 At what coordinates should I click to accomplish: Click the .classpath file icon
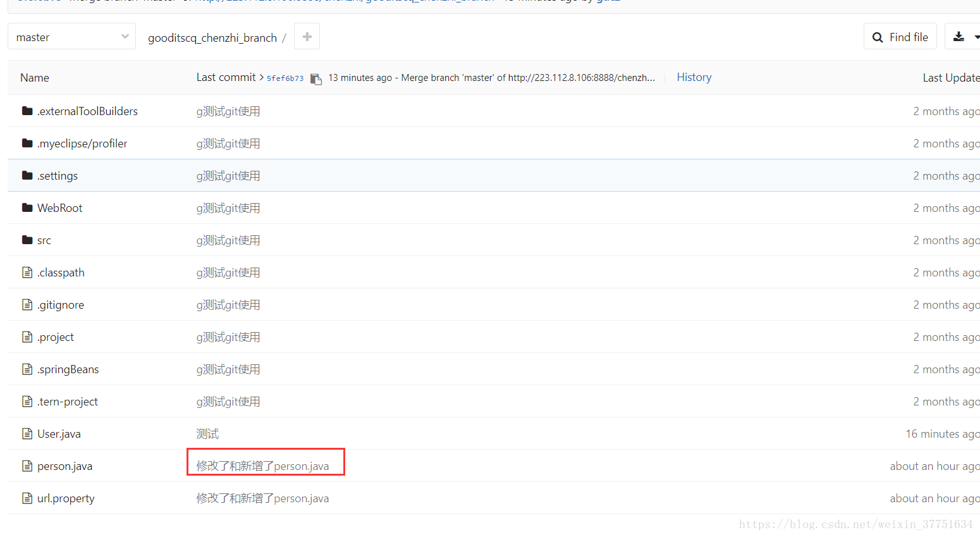pos(27,272)
